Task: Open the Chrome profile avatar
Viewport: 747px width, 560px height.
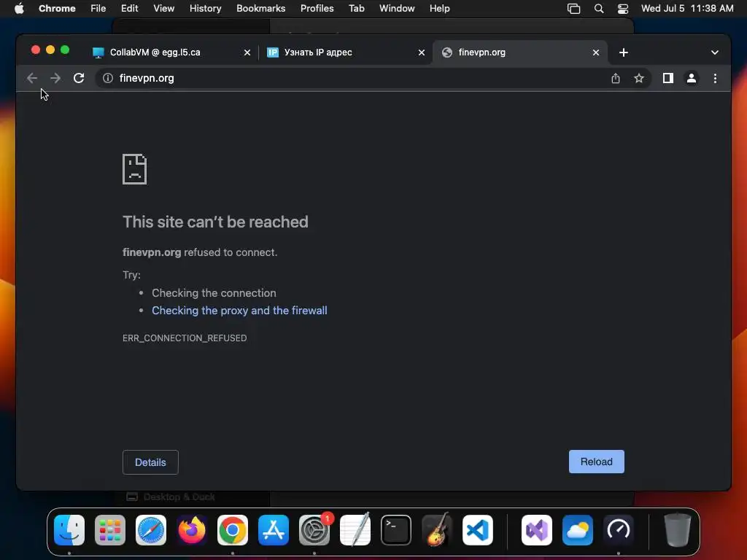Action: (x=692, y=78)
